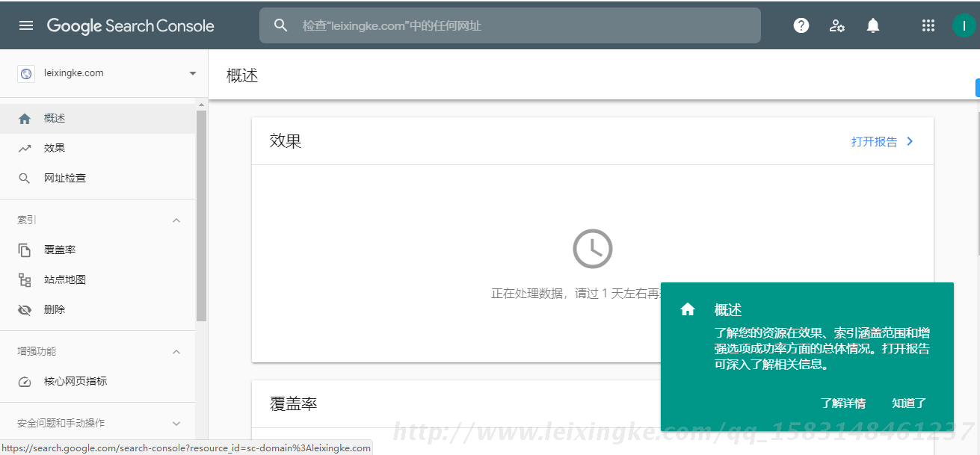The width and height of the screenshot is (980, 455).
Task: Select 删除 in the sidebar
Action: [98, 310]
